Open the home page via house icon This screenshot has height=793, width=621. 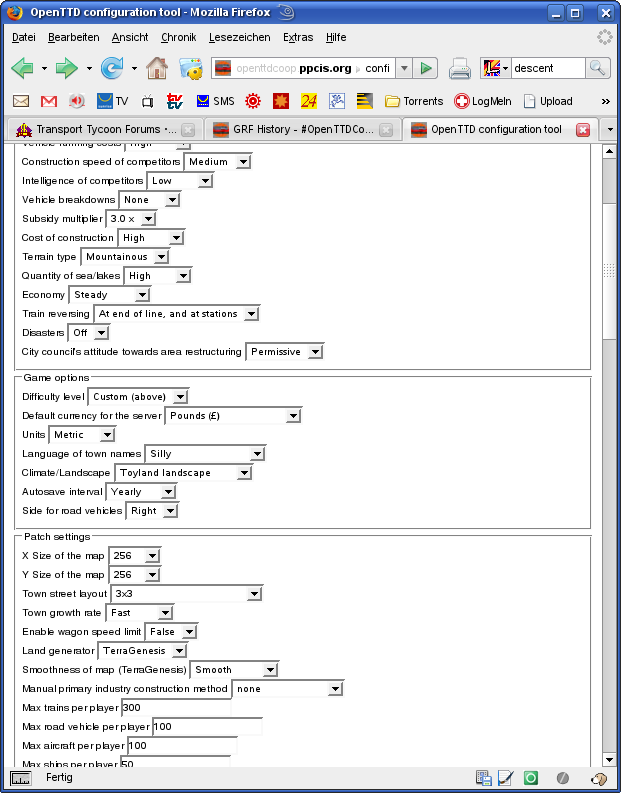coord(157,68)
